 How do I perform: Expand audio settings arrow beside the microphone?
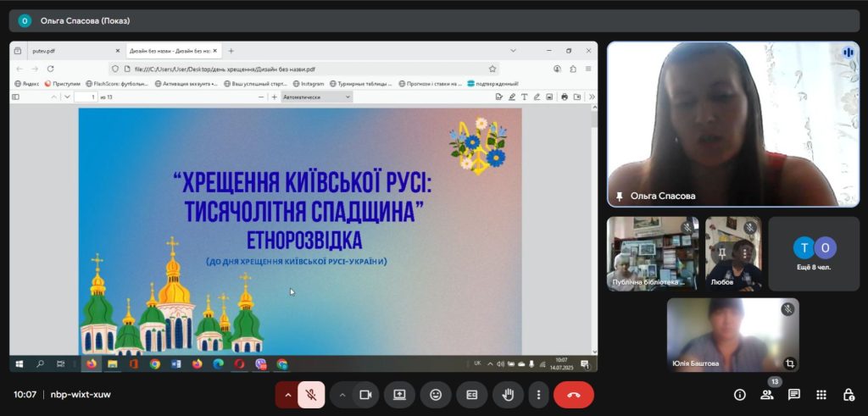click(x=287, y=395)
